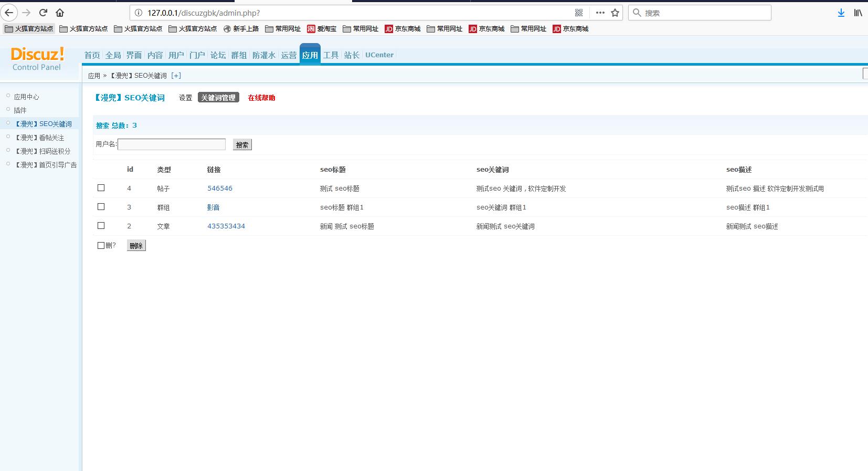Open 【漫兜】扫码送积分 in the sidebar
The height and width of the screenshot is (471, 868).
(x=43, y=151)
